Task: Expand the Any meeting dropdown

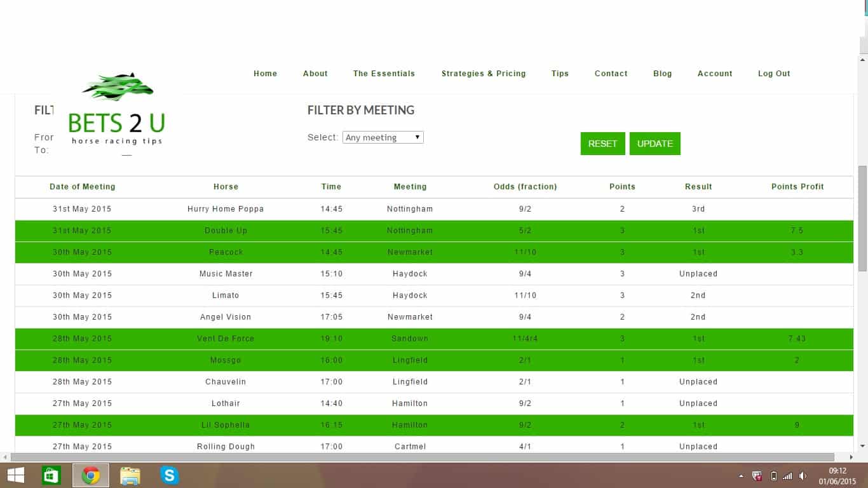Action: 383,137
